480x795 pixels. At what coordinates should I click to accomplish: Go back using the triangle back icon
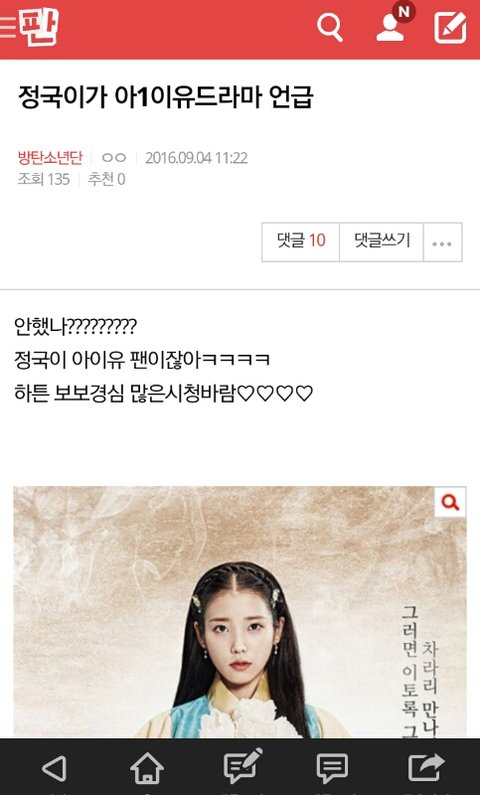point(54,768)
